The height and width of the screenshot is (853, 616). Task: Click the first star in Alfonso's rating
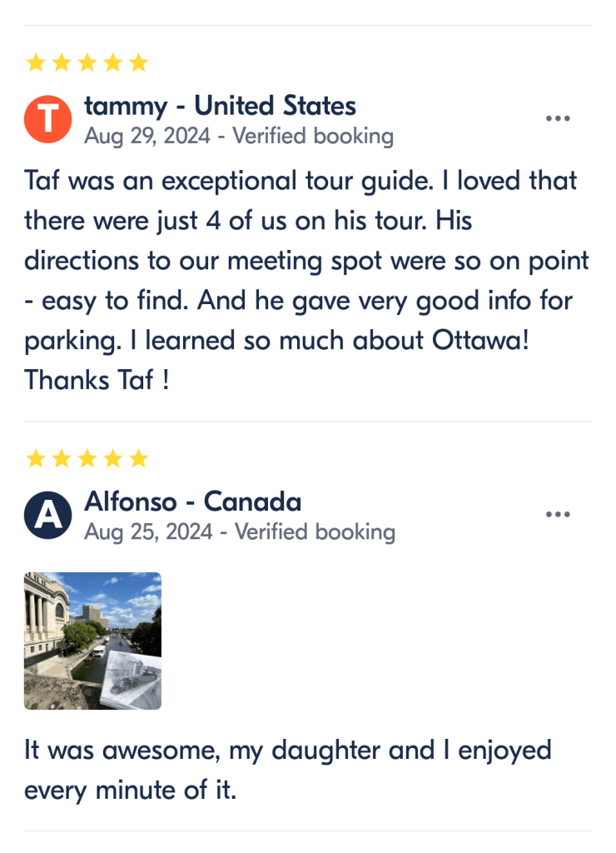coord(35,458)
